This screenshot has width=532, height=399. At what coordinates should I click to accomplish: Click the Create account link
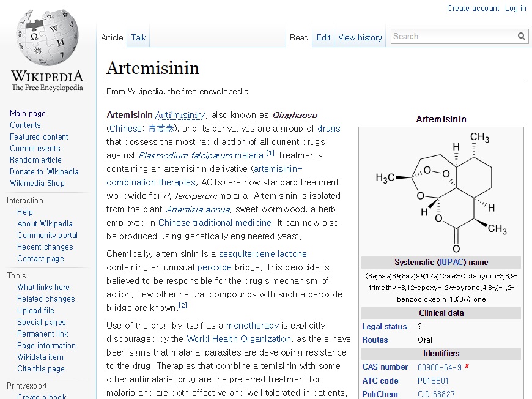(x=473, y=8)
